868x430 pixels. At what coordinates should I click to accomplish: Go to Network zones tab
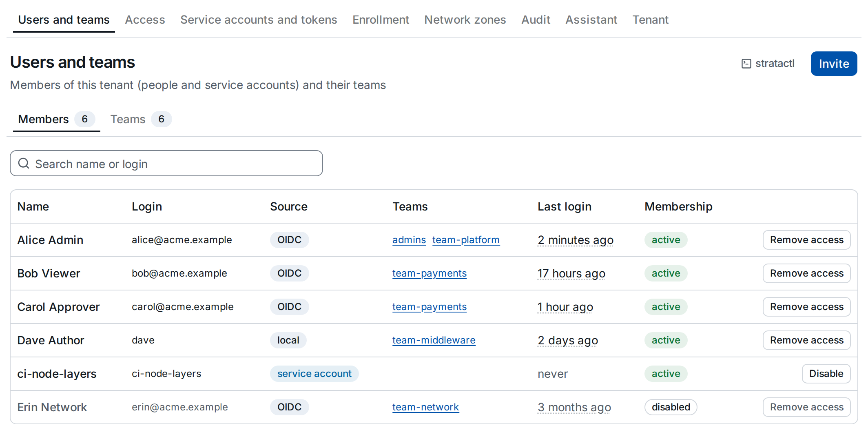click(465, 20)
